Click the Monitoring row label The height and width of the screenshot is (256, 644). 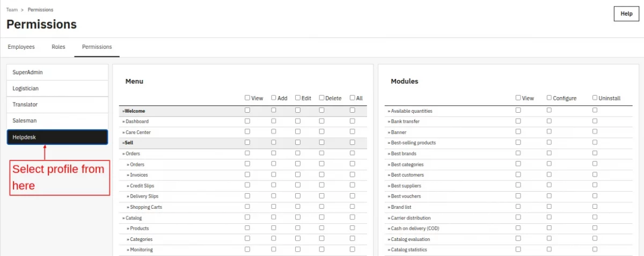click(x=140, y=250)
